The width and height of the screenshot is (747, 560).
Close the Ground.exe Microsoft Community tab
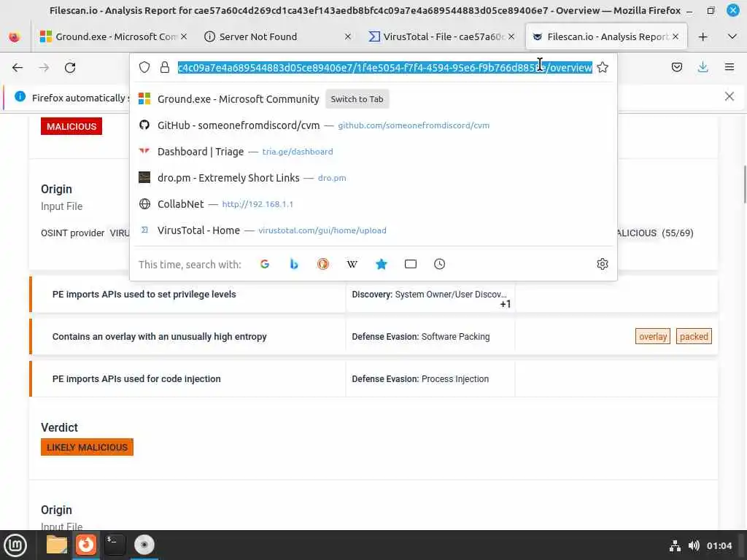(x=184, y=36)
